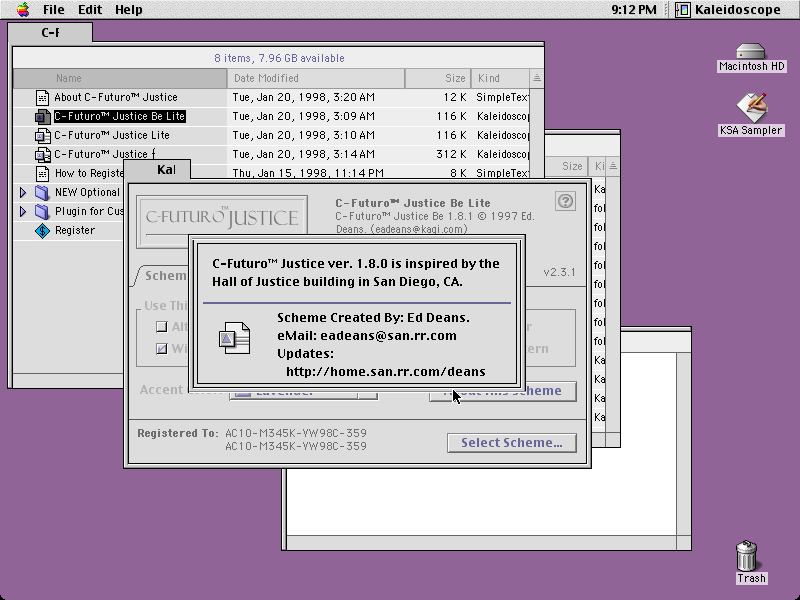Sort file list by Date Modified column
This screenshot has width=800, height=600.
[x=316, y=78]
